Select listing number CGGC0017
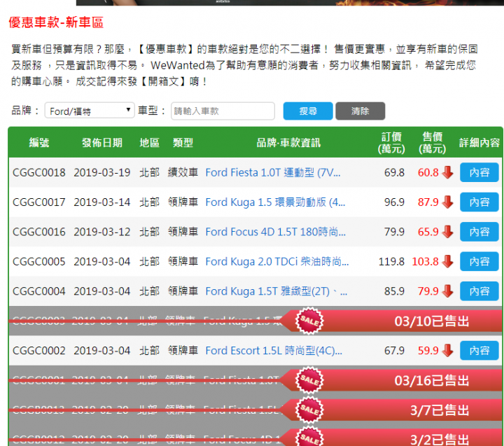504x446 pixels. pos(39,202)
